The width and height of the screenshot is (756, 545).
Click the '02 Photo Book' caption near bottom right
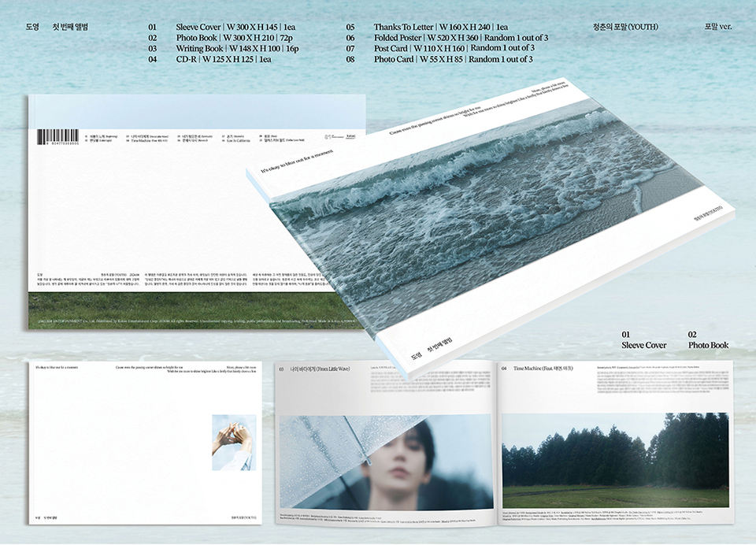(708, 340)
